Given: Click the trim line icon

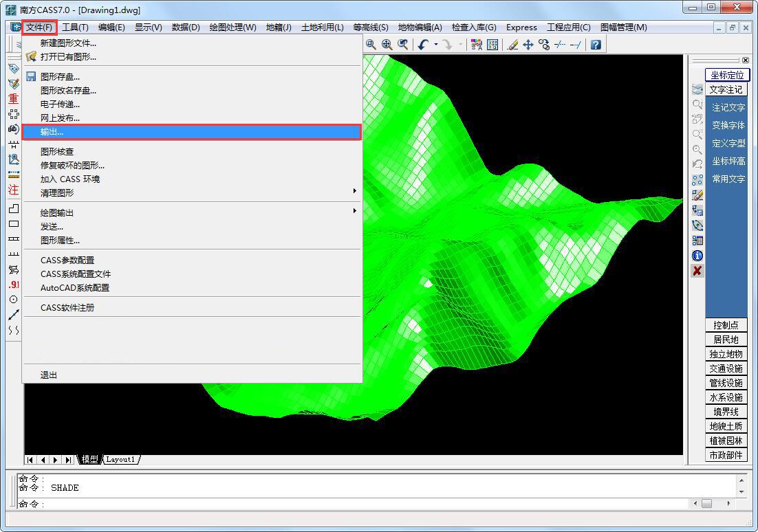Looking at the screenshot, I should click(560, 45).
